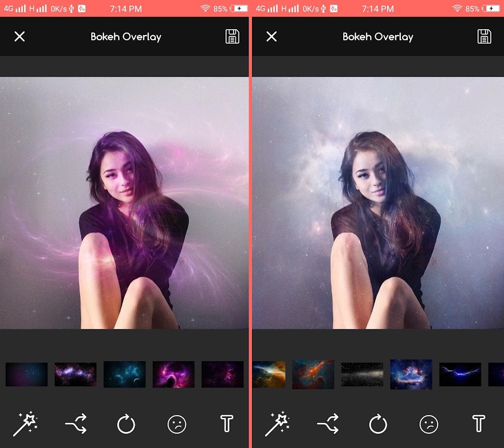Choose the blue galaxy cluster overlay thumbnail
This screenshot has width=504, height=448.
tap(411, 375)
